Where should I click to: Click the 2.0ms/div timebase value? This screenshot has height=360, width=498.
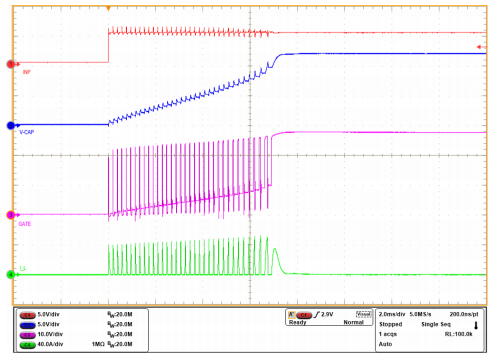392,314
